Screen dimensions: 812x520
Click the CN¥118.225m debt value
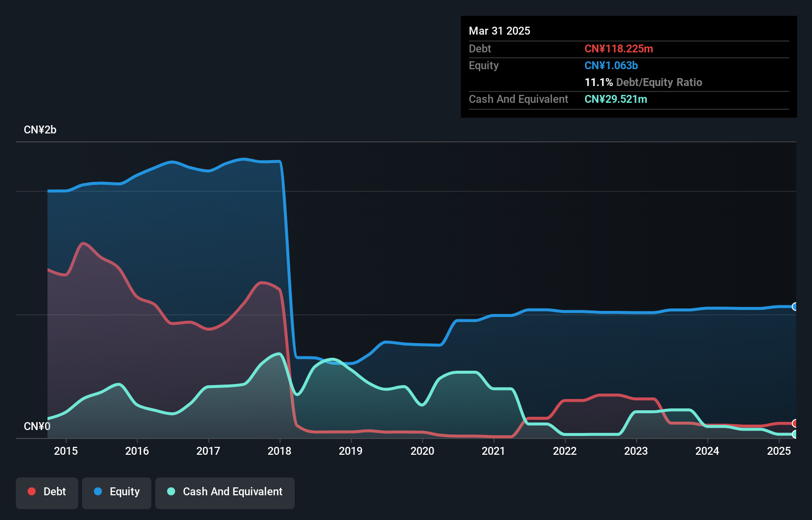point(619,48)
